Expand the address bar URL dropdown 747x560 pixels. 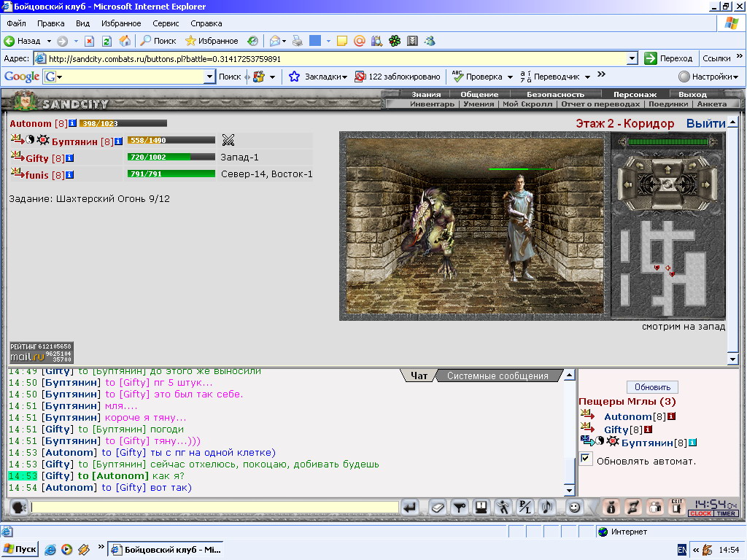click(x=632, y=58)
